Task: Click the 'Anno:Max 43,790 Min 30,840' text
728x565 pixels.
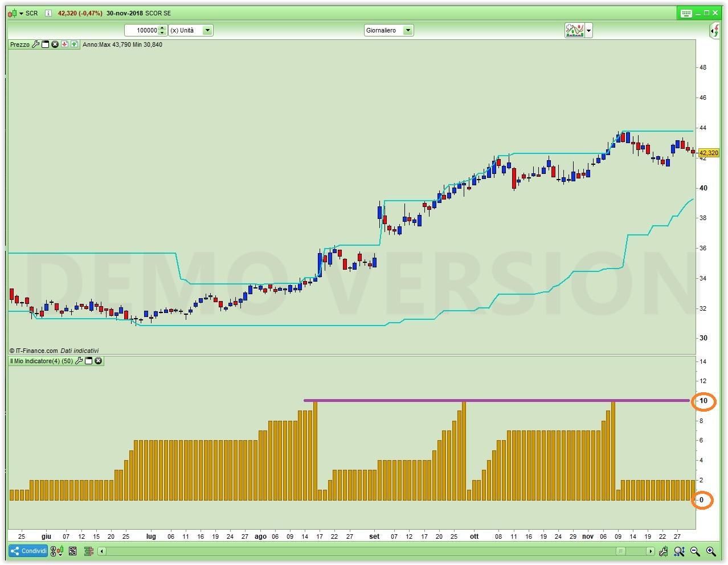Action: [122, 44]
